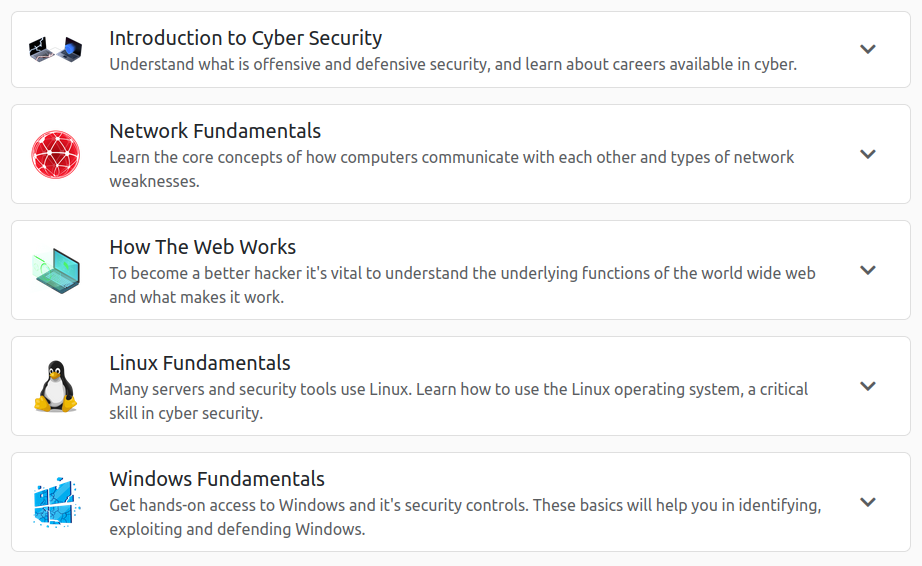Expand the Network Fundamentals chevron arrow
Screen dimensions: 922x566
(868, 154)
